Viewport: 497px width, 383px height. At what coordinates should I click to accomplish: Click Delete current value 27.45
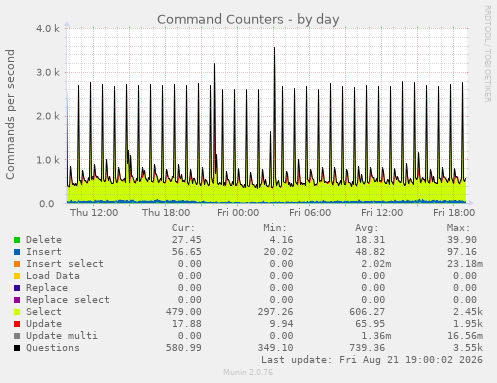(187, 240)
